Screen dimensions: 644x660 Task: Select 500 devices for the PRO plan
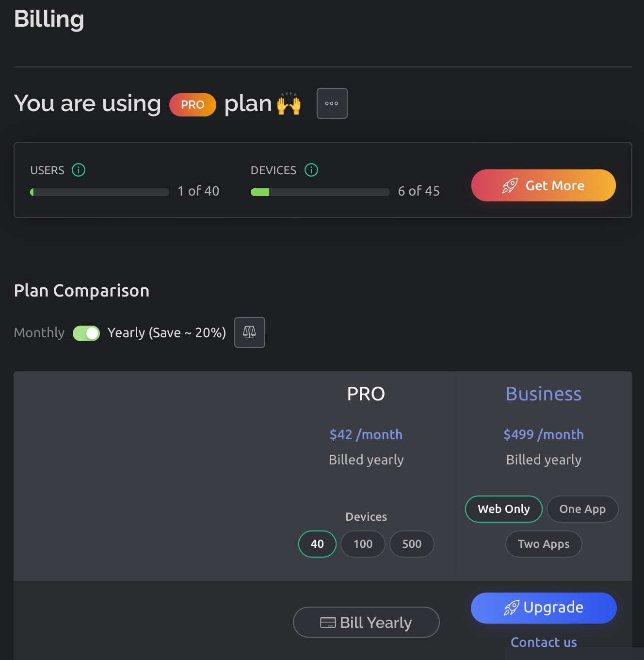412,544
